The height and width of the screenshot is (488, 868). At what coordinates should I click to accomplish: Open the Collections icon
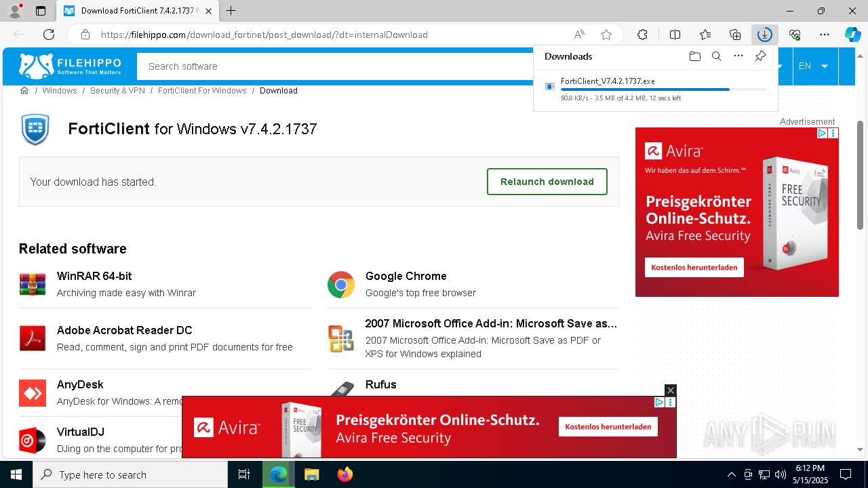tap(735, 35)
